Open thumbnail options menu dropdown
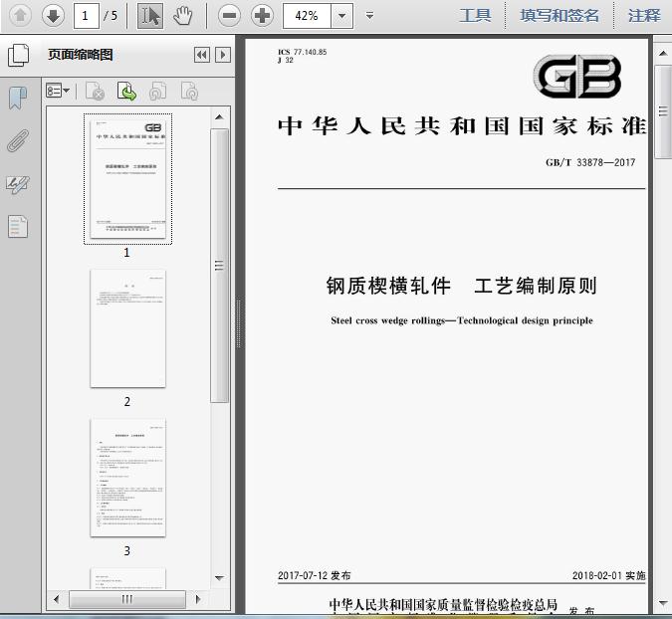The height and width of the screenshot is (619, 672). click(x=58, y=91)
